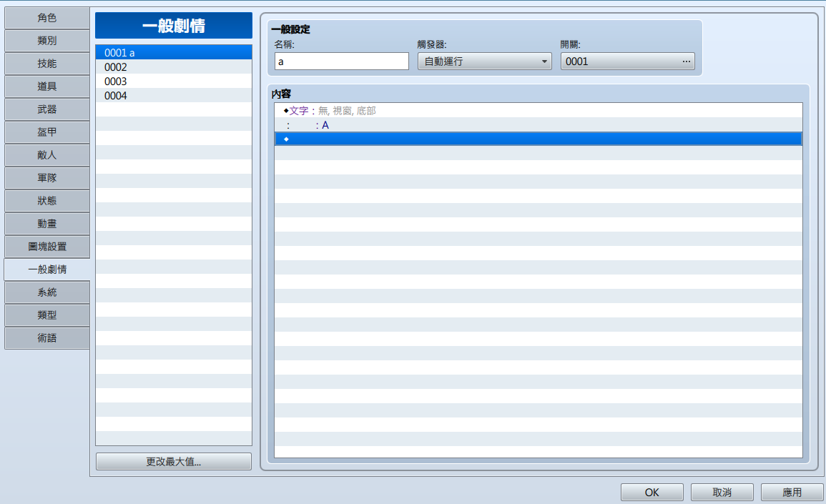Viewport: 826px width, 504px height.
Task: Go to the 武器 tab
Action: pos(47,109)
